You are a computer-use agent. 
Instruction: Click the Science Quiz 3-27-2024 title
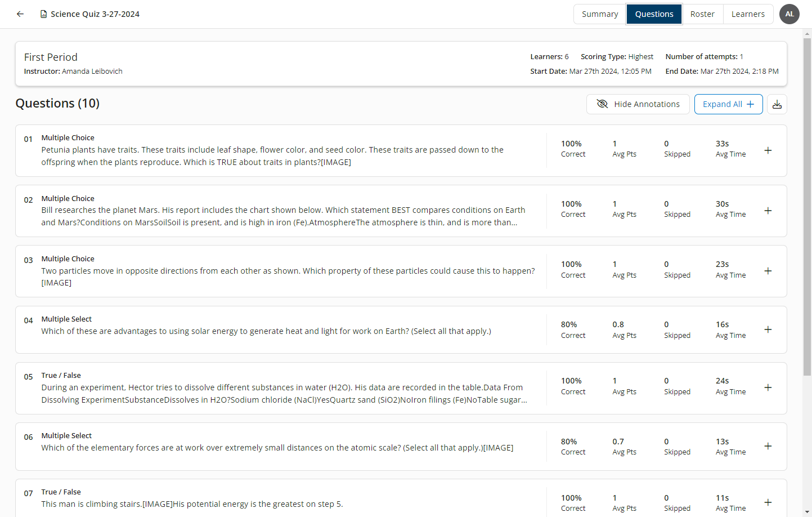coord(95,14)
